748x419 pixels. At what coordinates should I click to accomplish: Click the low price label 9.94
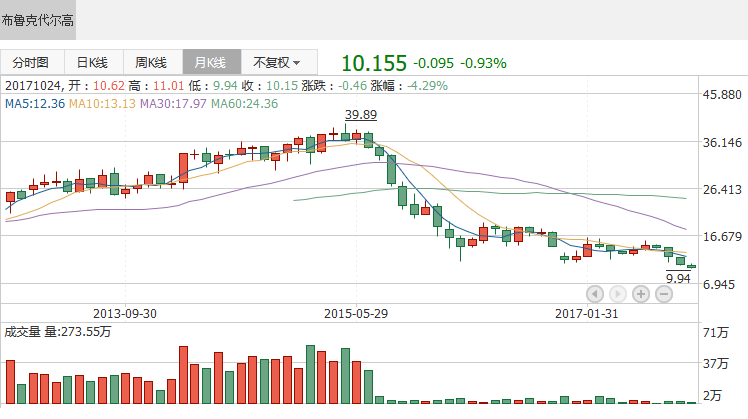tap(678, 278)
